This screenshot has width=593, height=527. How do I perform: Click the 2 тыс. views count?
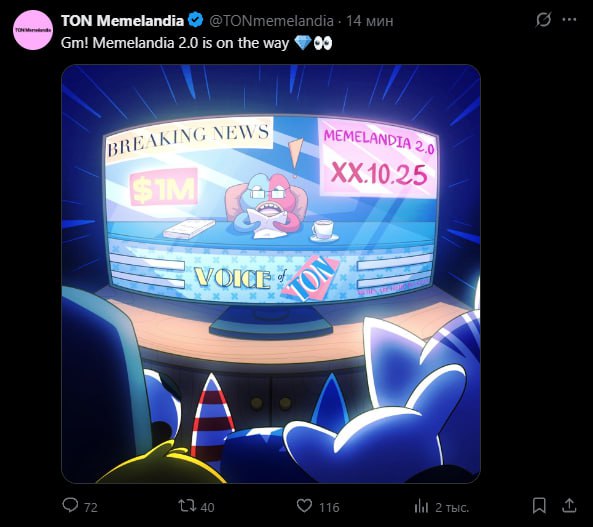(452, 507)
